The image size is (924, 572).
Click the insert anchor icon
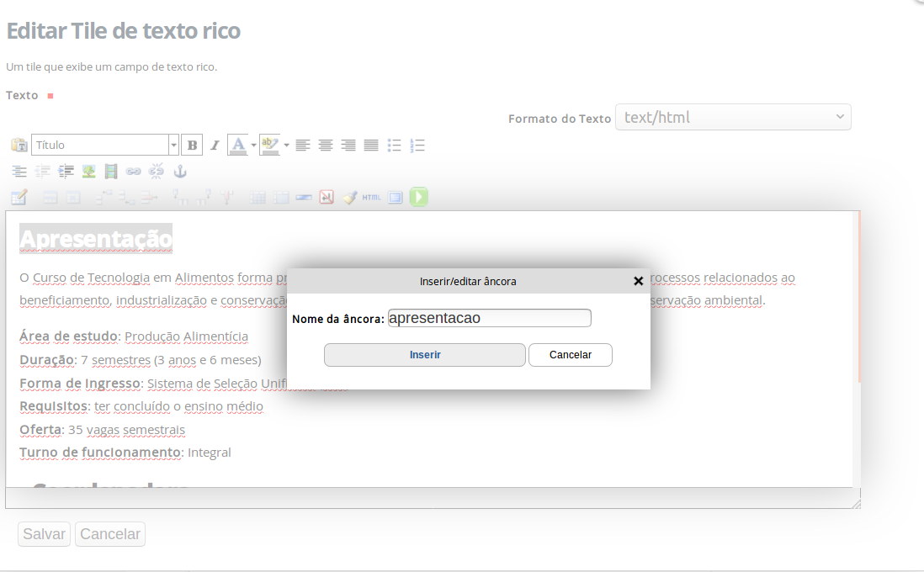pos(179,172)
